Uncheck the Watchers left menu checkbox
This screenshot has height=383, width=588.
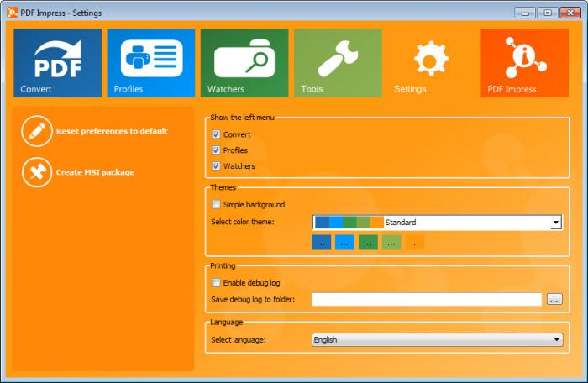tap(216, 165)
